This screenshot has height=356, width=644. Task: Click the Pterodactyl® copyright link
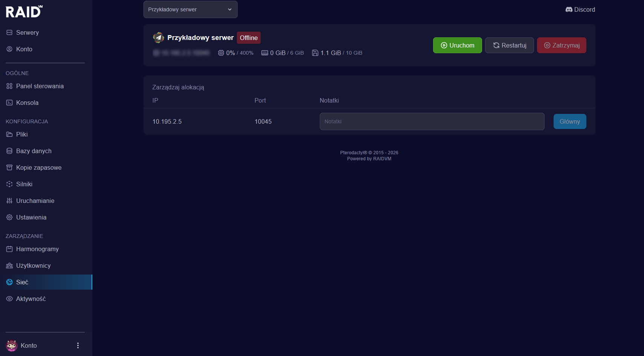click(x=369, y=153)
